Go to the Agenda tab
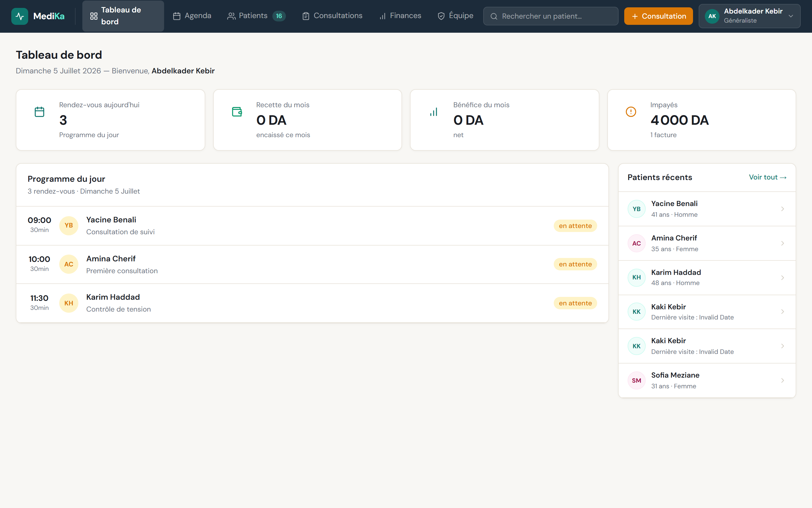This screenshot has height=508, width=812. pos(192,16)
